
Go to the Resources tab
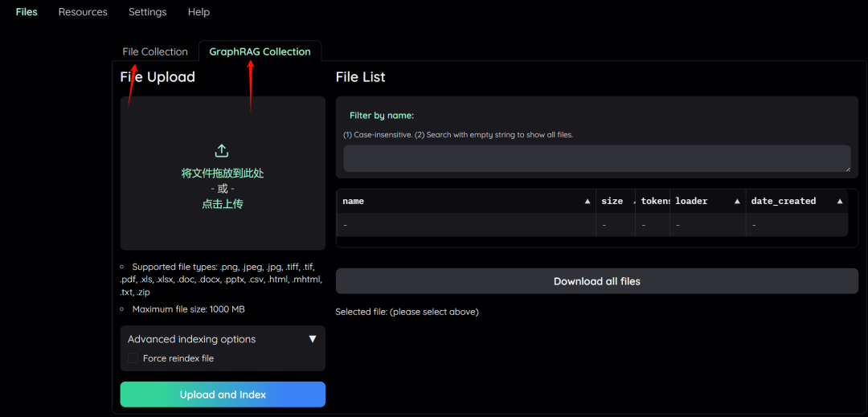pyautogui.click(x=83, y=12)
